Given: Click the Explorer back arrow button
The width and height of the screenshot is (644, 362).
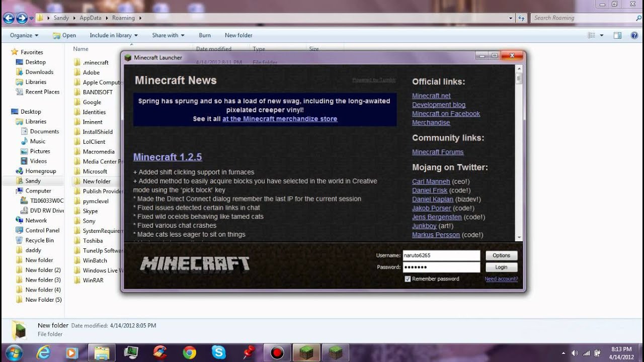Looking at the screenshot, I should point(9,18).
